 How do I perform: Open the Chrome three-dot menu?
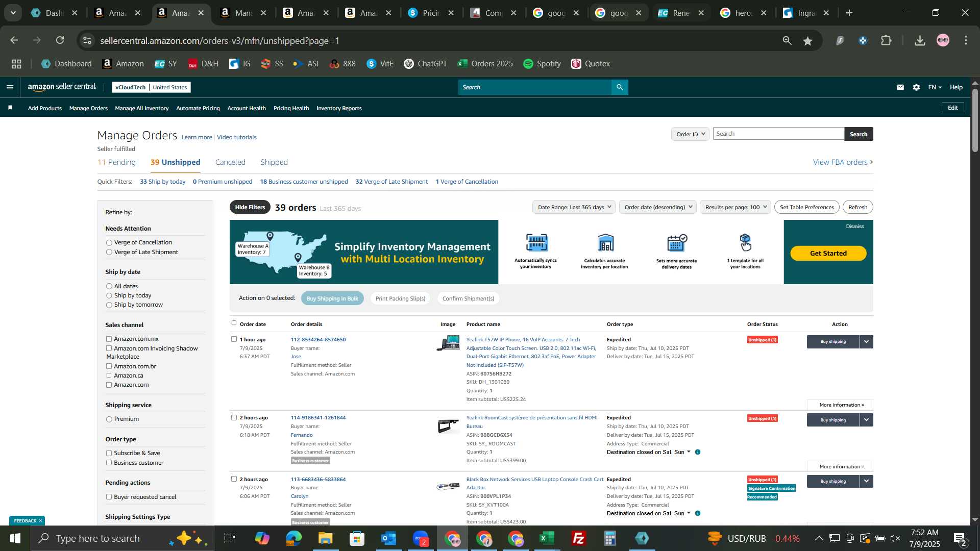pyautogui.click(x=966, y=40)
